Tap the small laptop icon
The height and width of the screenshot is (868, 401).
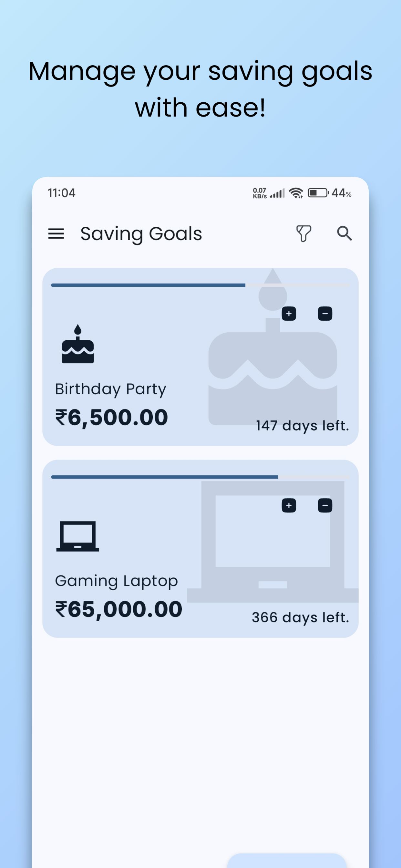[x=78, y=536]
